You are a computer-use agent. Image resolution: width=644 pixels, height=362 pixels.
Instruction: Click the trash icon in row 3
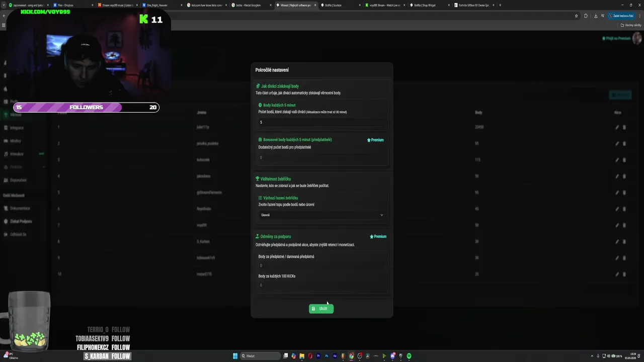(624, 160)
